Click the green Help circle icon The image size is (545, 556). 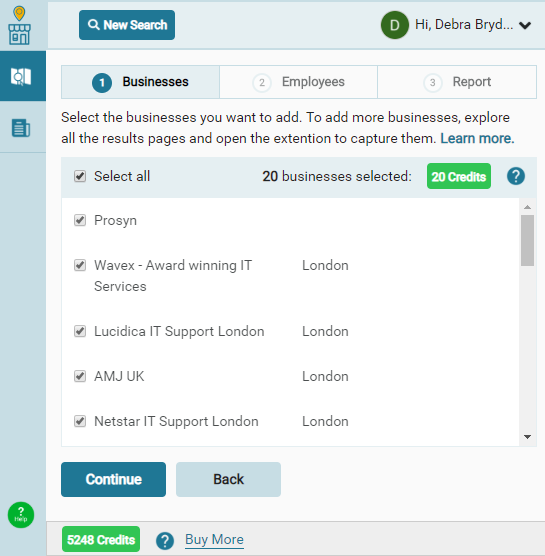(21, 515)
